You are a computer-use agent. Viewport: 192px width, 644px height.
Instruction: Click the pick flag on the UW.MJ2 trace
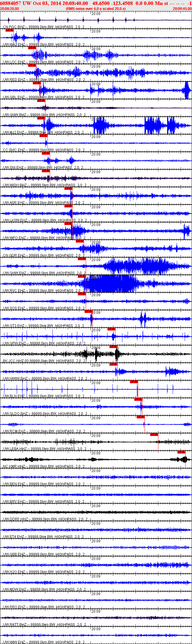point(41,118)
